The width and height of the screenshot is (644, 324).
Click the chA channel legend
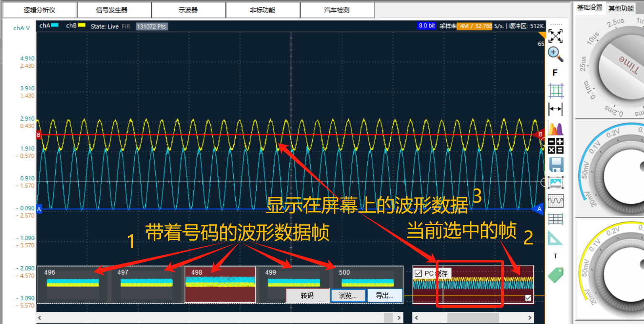click(x=49, y=26)
